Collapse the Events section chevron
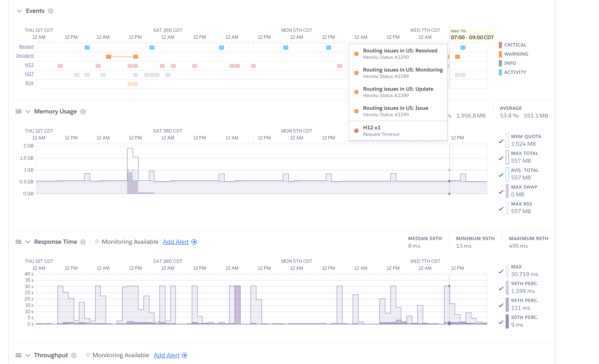This screenshot has width=599, height=364. [20, 11]
